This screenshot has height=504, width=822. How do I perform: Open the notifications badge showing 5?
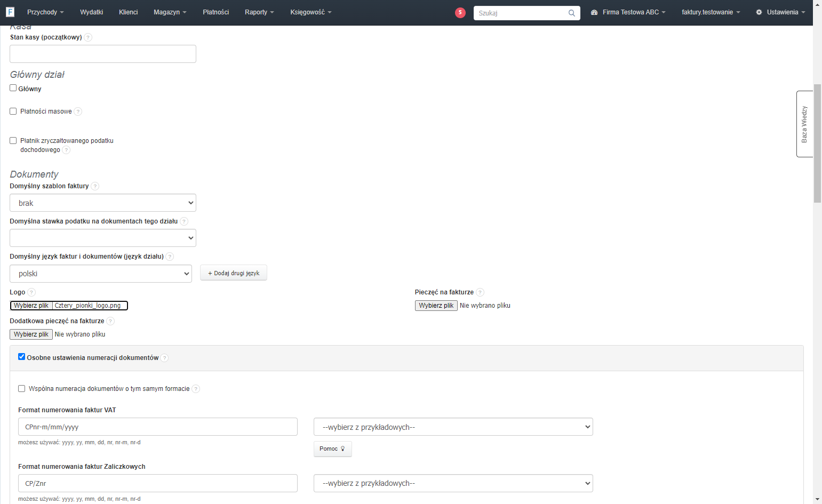pyautogui.click(x=460, y=13)
